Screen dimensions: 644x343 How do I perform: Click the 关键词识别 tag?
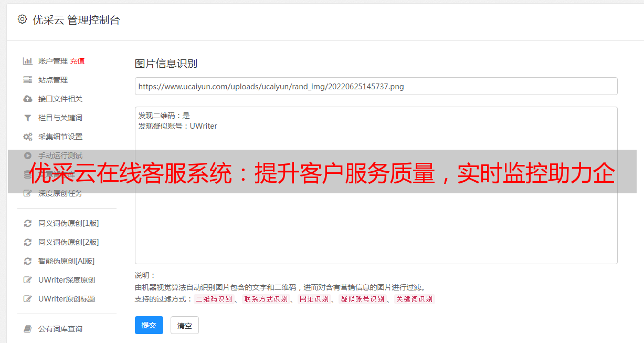click(415, 299)
